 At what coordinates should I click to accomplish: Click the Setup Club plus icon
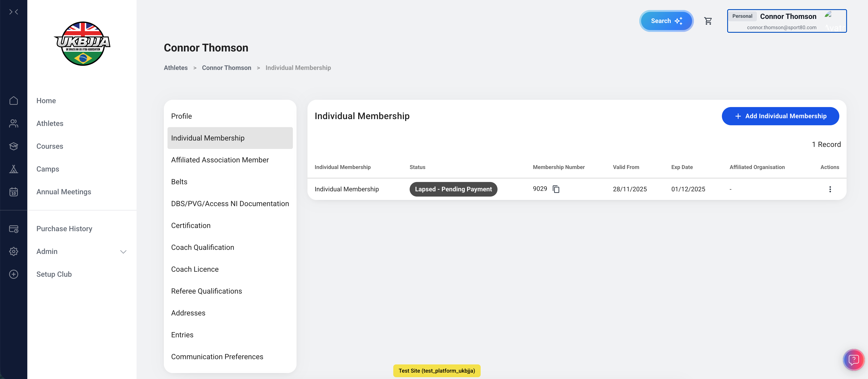(x=13, y=274)
